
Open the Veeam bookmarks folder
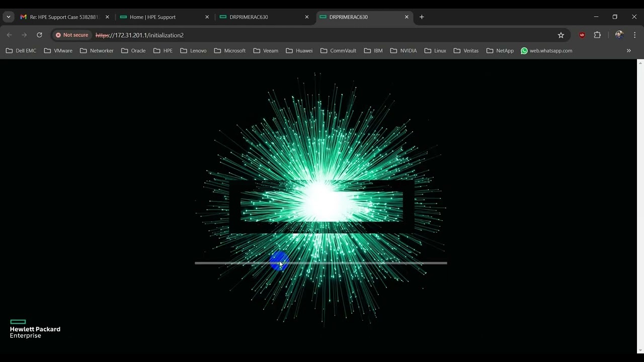coord(266,51)
